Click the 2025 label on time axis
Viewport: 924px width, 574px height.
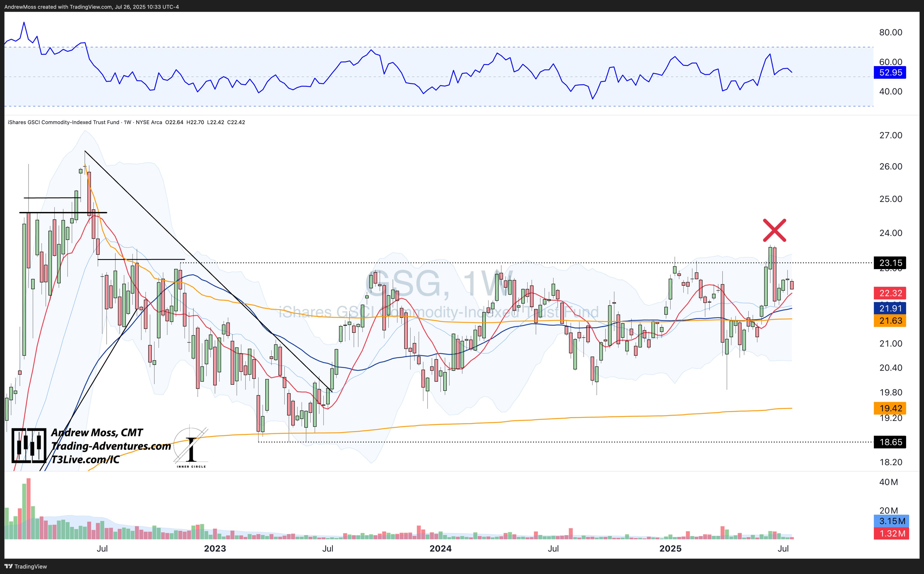[670, 549]
